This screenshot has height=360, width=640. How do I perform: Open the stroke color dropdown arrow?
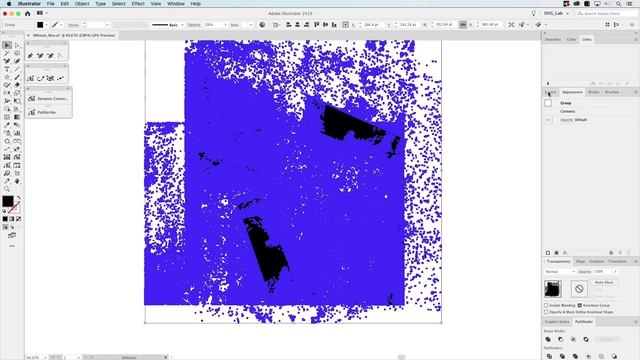(61, 25)
